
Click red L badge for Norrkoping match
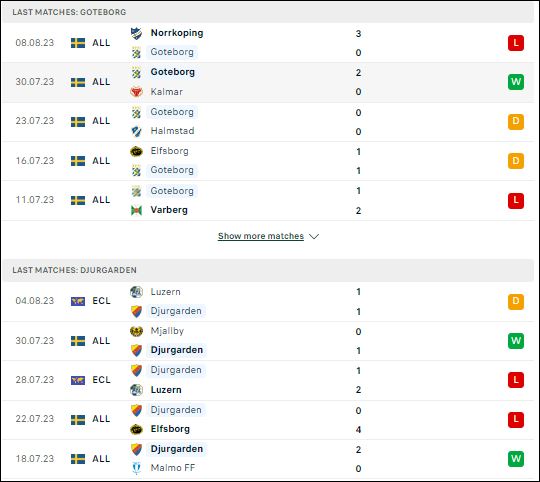tap(516, 43)
